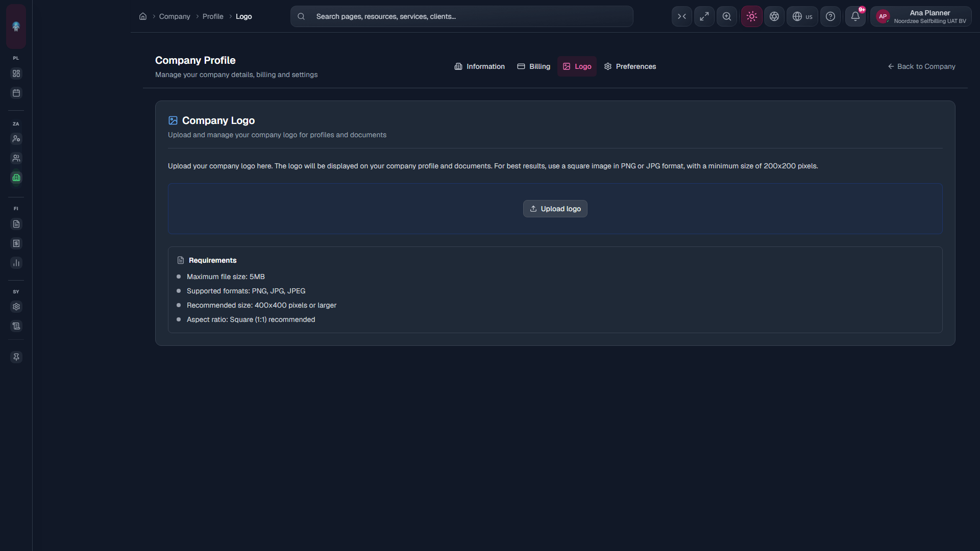980x551 pixels.
Task: Click the Requirements document icon
Action: point(181,260)
